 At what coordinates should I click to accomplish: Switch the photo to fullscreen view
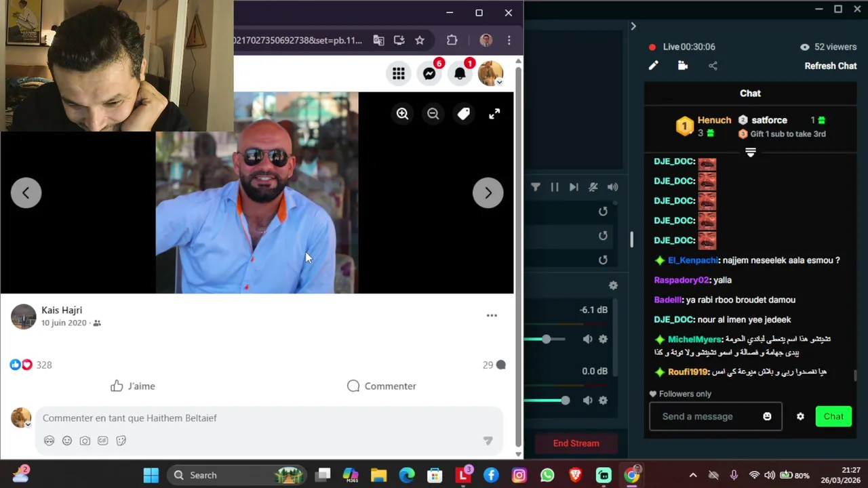[494, 114]
